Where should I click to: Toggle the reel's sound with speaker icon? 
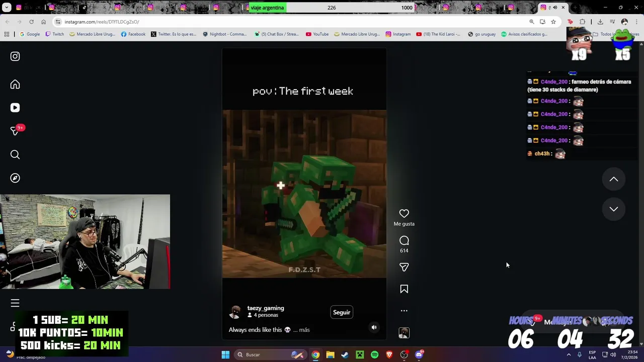click(374, 327)
